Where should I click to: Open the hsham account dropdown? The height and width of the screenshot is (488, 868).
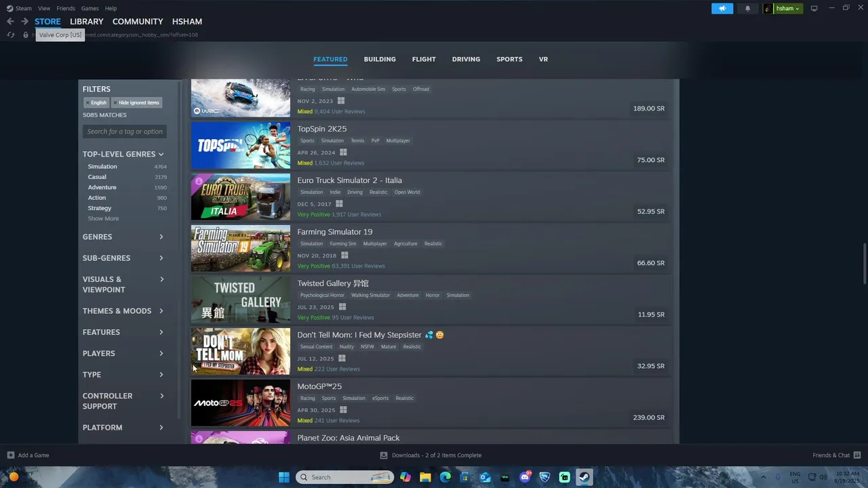[x=783, y=8]
